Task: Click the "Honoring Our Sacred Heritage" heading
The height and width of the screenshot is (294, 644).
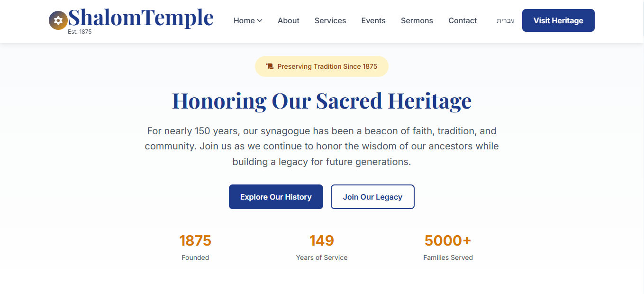Action: (322, 101)
